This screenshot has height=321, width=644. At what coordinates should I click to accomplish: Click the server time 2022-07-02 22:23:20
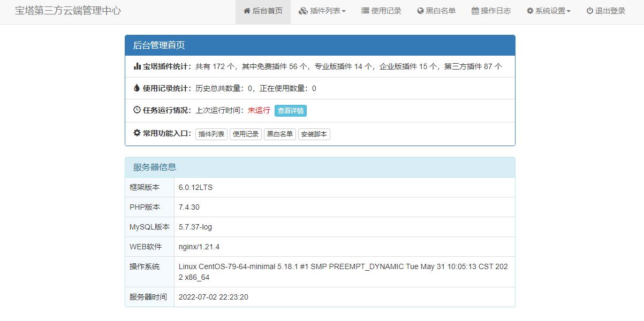(x=214, y=297)
